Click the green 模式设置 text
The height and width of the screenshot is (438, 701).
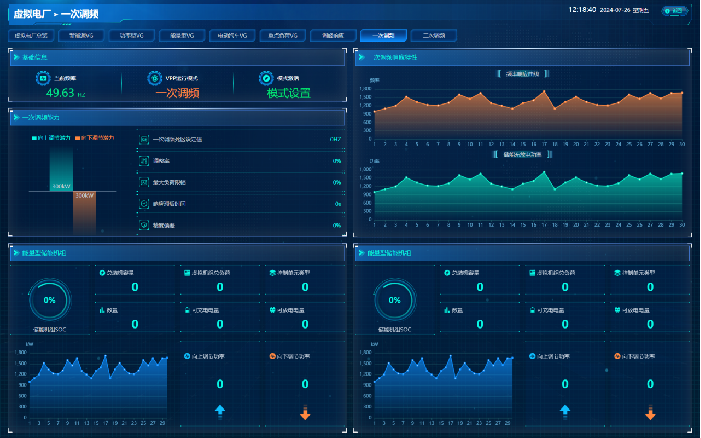[x=288, y=93]
